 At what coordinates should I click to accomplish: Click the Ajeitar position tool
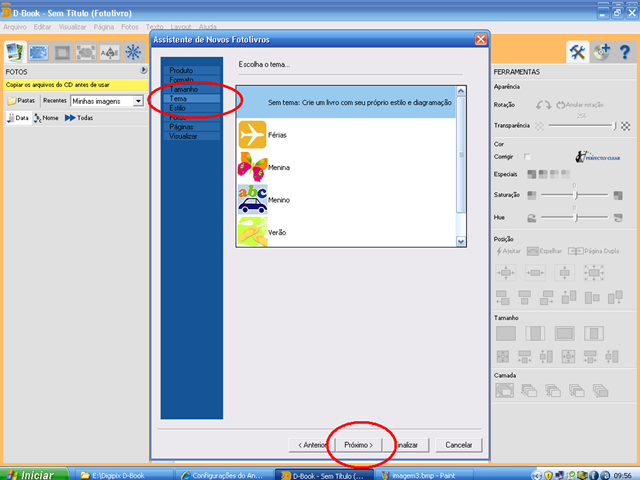pyautogui.click(x=508, y=251)
